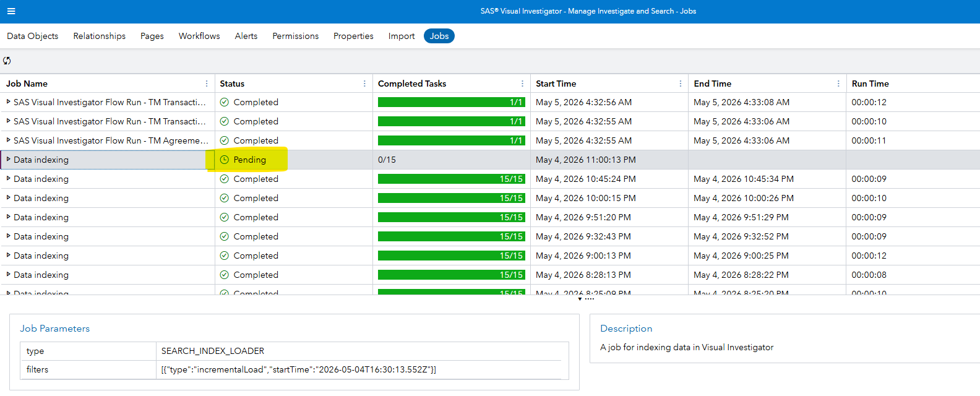Open the Properties tab
The width and height of the screenshot is (980, 396).
[353, 36]
